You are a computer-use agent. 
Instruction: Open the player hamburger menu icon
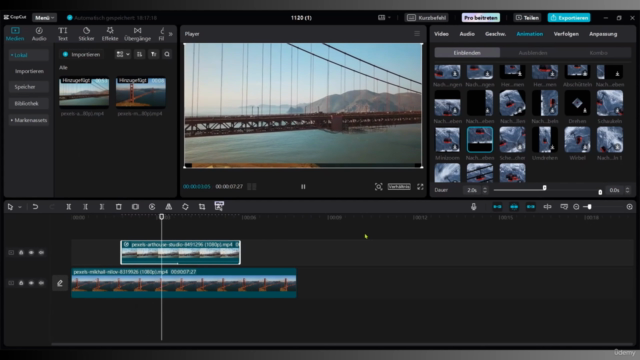(417, 34)
